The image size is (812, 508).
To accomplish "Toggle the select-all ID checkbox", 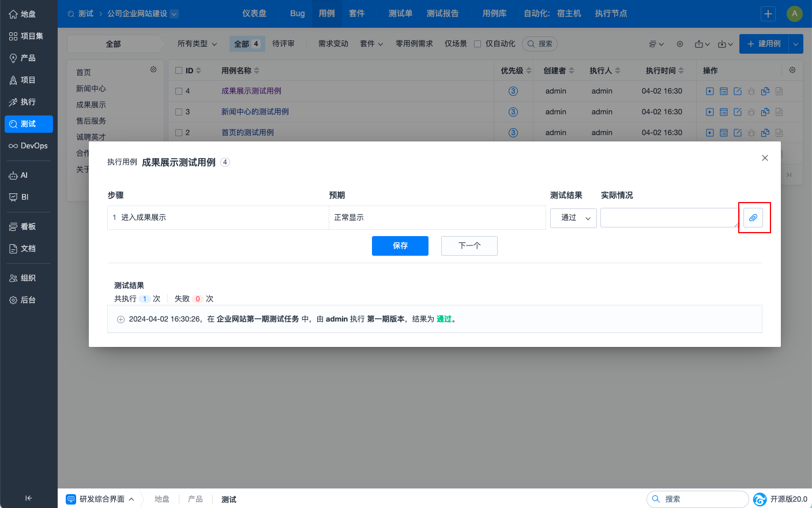I will click(179, 70).
